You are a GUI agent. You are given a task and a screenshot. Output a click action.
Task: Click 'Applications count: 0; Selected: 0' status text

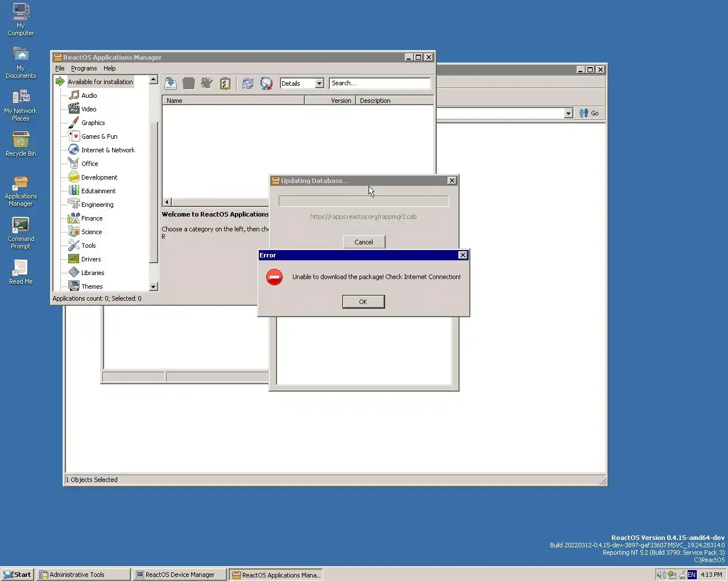97,298
